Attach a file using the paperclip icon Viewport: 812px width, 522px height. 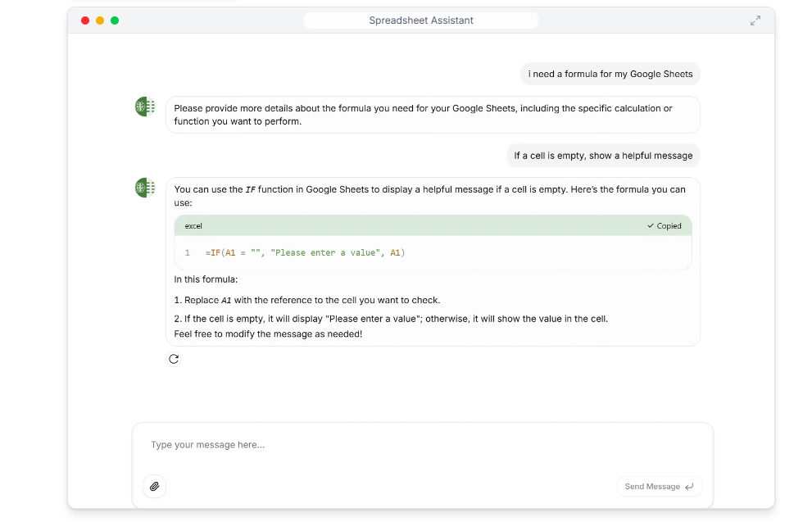click(154, 487)
